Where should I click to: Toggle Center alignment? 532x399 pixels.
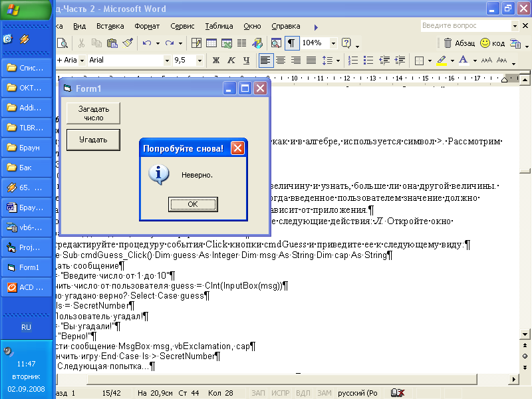pyautogui.click(x=281, y=61)
